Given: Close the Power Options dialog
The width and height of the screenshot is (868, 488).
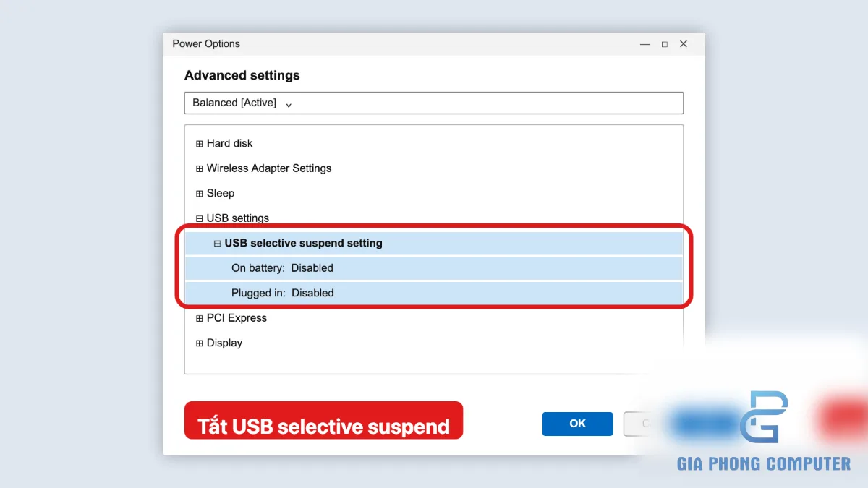Looking at the screenshot, I should coord(684,44).
